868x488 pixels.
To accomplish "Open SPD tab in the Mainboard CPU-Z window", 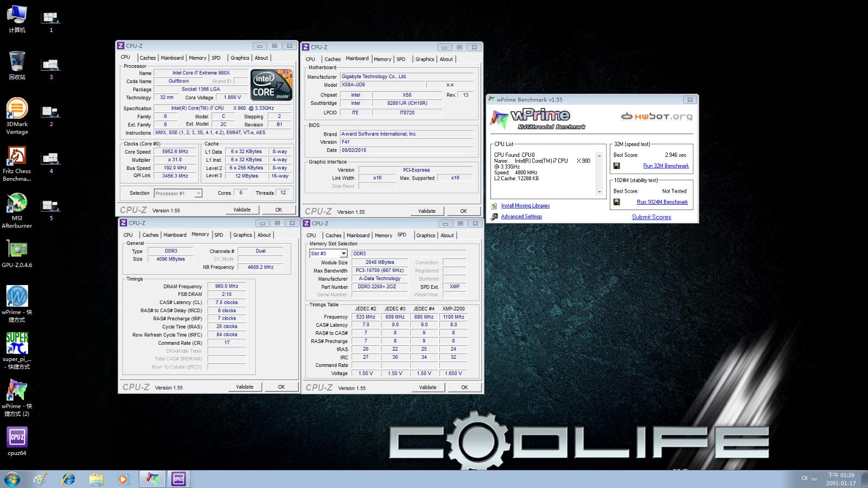I will tap(401, 59).
